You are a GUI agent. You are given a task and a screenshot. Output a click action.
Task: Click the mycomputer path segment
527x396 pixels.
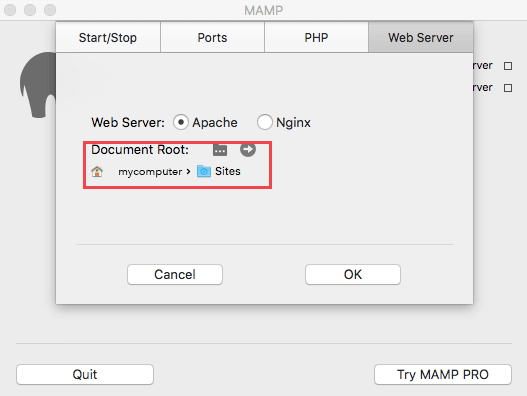tap(150, 172)
